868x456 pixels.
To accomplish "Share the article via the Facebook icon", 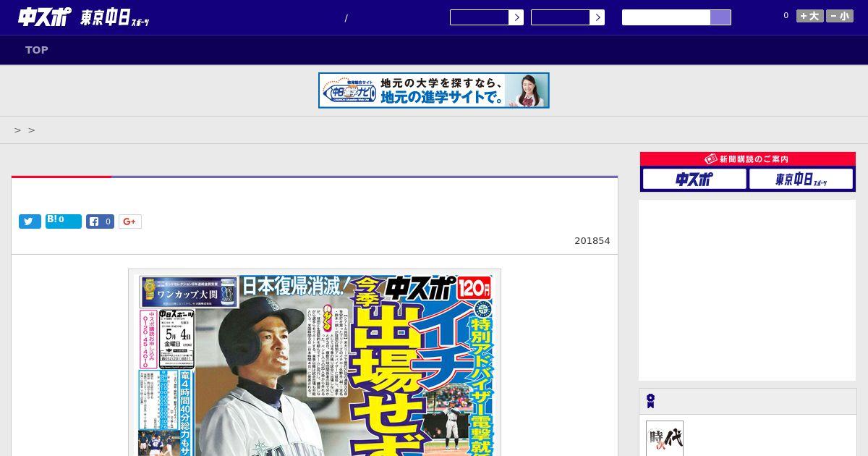I will pyautogui.click(x=101, y=221).
